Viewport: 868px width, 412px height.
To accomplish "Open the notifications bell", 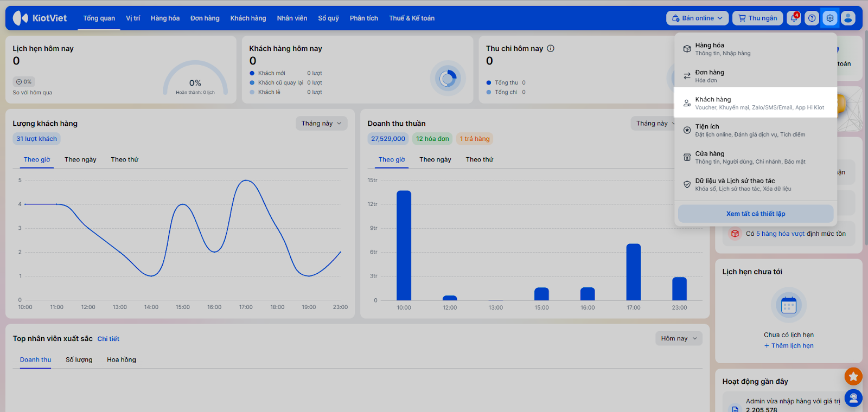I will tap(794, 18).
